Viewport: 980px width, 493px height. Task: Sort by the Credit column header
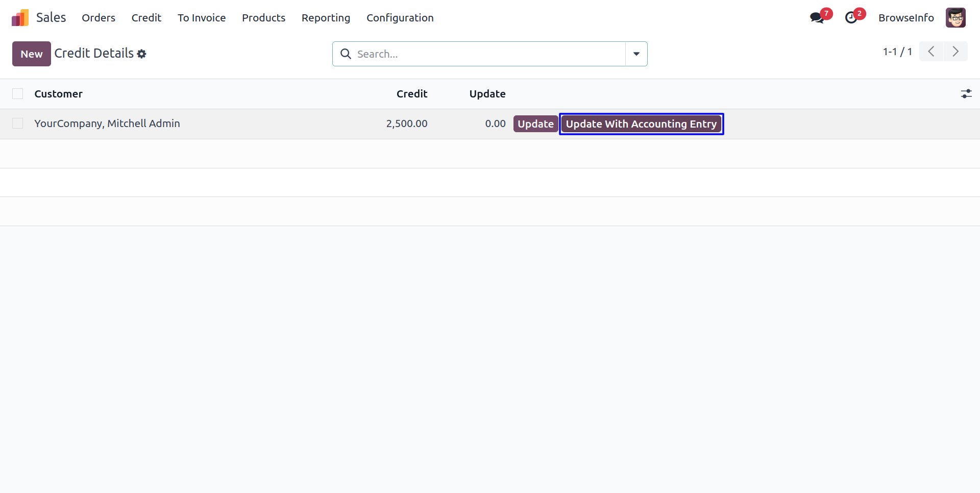pos(411,94)
